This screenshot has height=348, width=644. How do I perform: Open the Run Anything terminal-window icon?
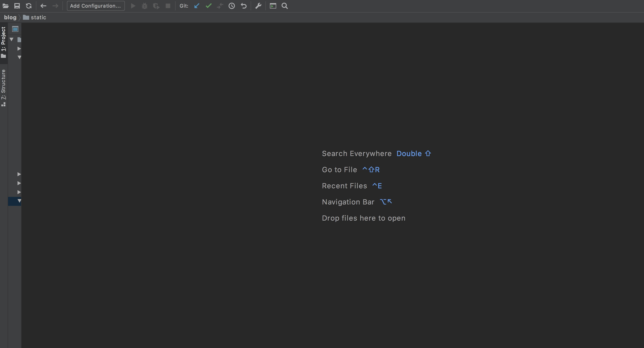pos(273,6)
